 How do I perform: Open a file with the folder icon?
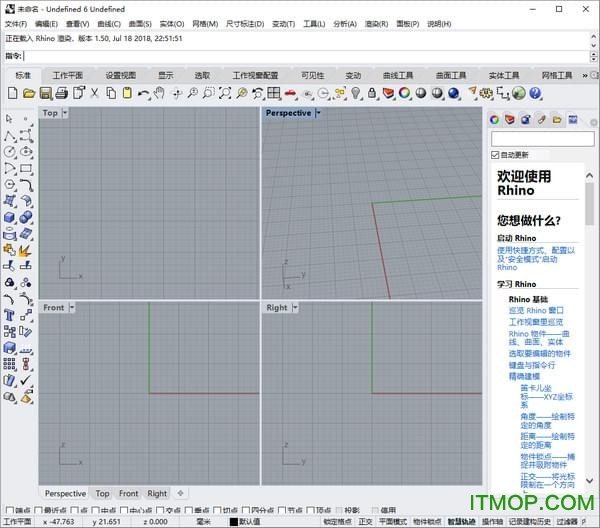[x=29, y=93]
